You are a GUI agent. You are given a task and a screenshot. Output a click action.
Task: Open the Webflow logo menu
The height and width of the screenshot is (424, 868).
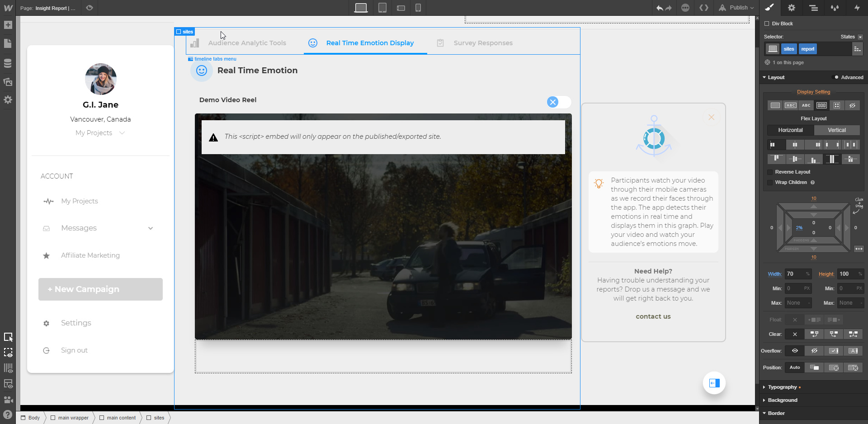[8, 8]
